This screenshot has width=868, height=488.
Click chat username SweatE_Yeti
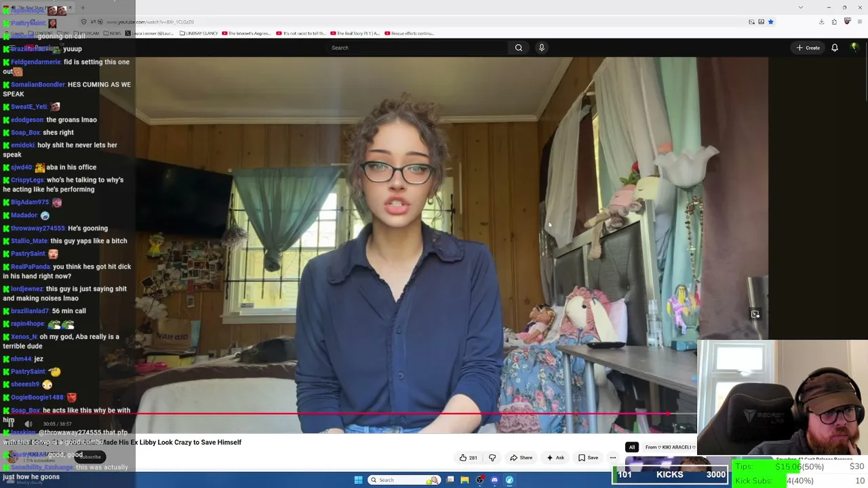click(x=28, y=106)
